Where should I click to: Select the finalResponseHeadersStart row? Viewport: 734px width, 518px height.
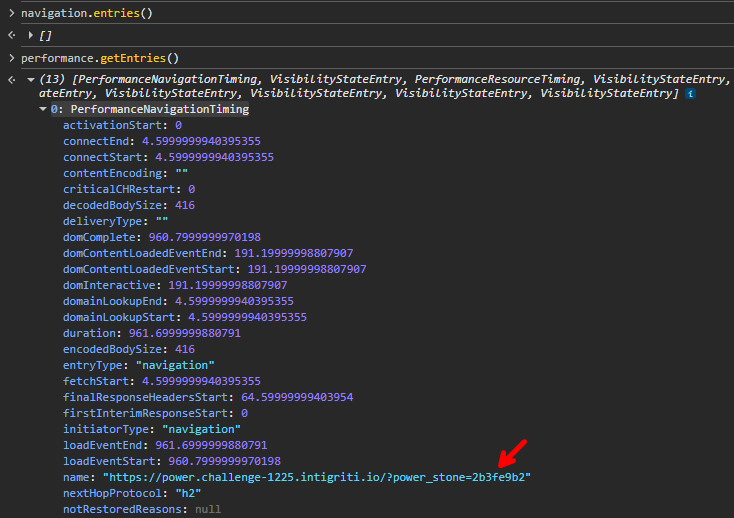coord(208,397)
